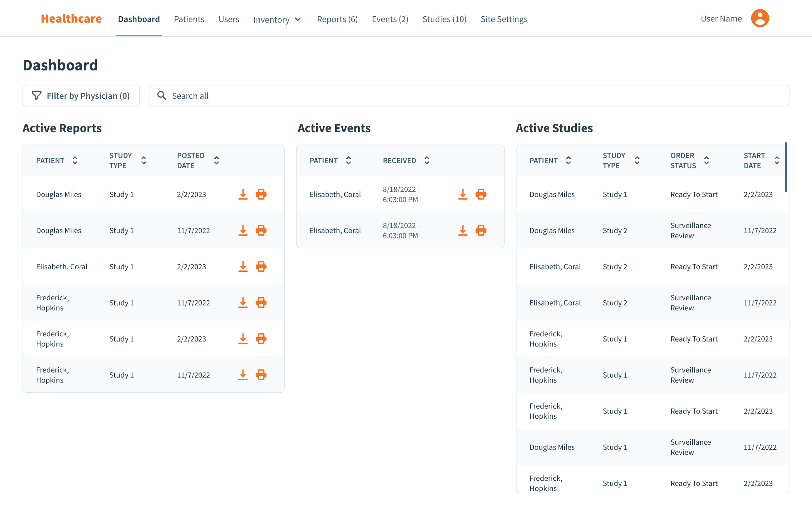Print second Elisabeth, Coral active event
Image resolution: width=812 pixels, height=508 pixels.
pyautogui.click(x=481, y=230)
